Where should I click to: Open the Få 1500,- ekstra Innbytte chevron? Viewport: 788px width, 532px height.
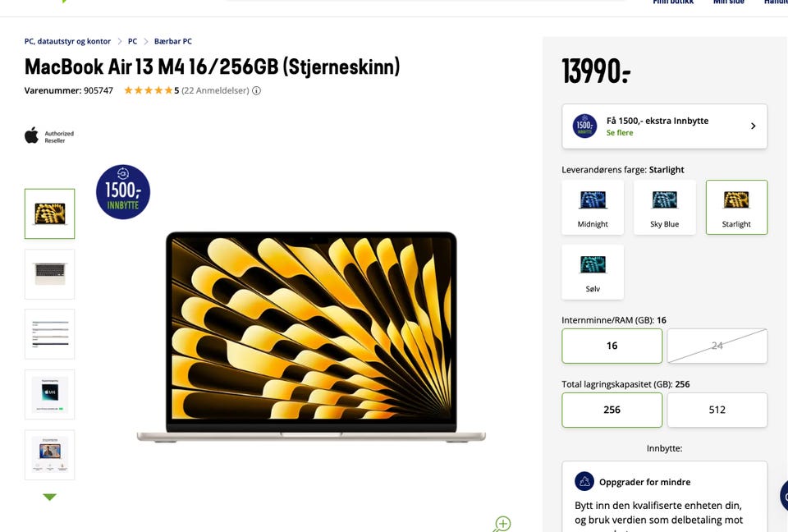pyautogui.click(x=753, y=126)
